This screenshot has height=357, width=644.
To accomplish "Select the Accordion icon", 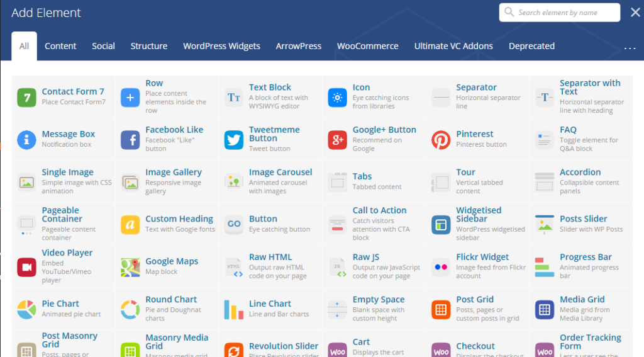I will (545, 182).
